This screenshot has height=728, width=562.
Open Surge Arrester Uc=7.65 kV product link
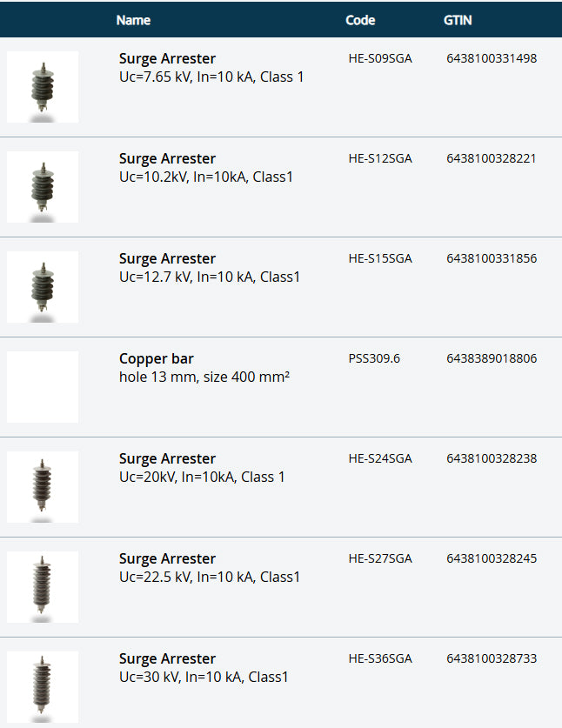pos(167,59)
